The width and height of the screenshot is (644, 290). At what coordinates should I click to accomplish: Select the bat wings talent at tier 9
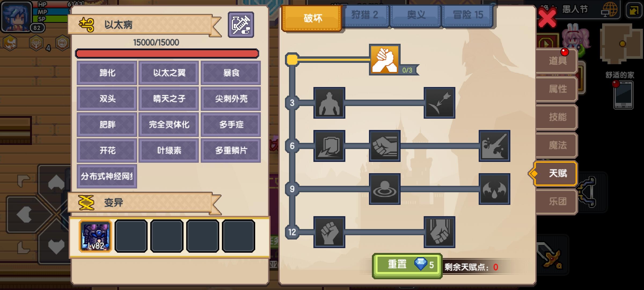click(494, 189)
